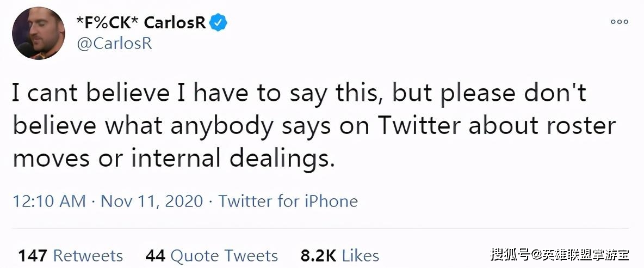
Task: Click "I cant believe" at tweet start
Action: point(91,94)
